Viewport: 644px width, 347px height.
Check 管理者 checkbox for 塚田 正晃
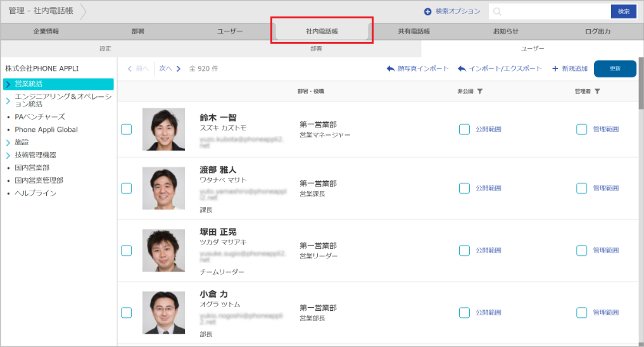pyautogui.click(x=581, y=250)
